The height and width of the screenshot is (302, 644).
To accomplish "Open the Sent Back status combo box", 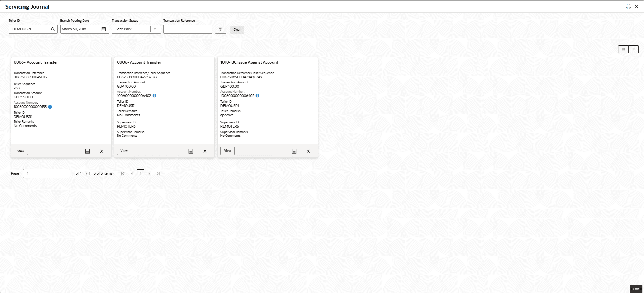I will 136,29.
